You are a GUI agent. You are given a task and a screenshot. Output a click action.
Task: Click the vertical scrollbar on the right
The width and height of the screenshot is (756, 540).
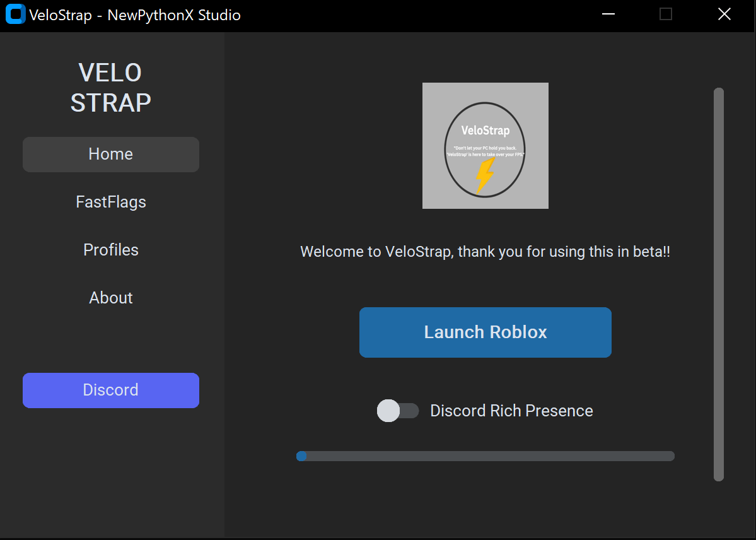pos(718,284)
